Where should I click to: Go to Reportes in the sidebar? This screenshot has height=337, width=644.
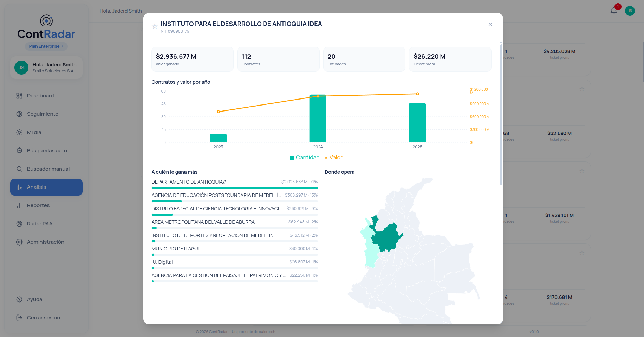pos(46,205)
